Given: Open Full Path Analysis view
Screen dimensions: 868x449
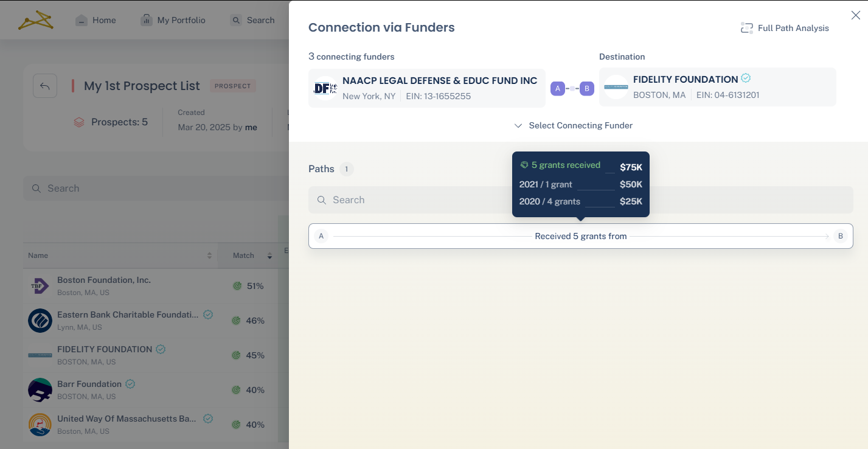Looking at the screenshot, I should pos(785,28).
